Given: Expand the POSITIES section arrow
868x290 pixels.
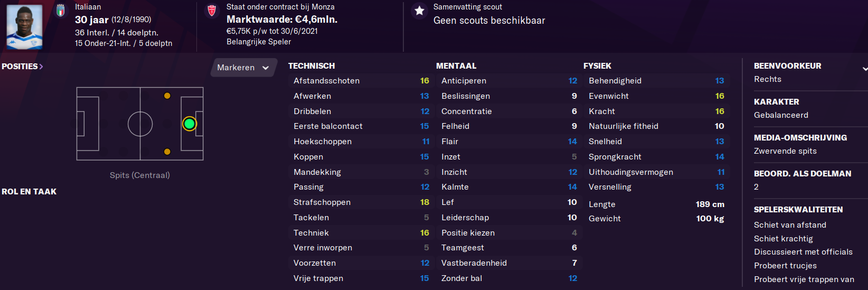Looking at the screenshot, I should (x=41, y=67).
